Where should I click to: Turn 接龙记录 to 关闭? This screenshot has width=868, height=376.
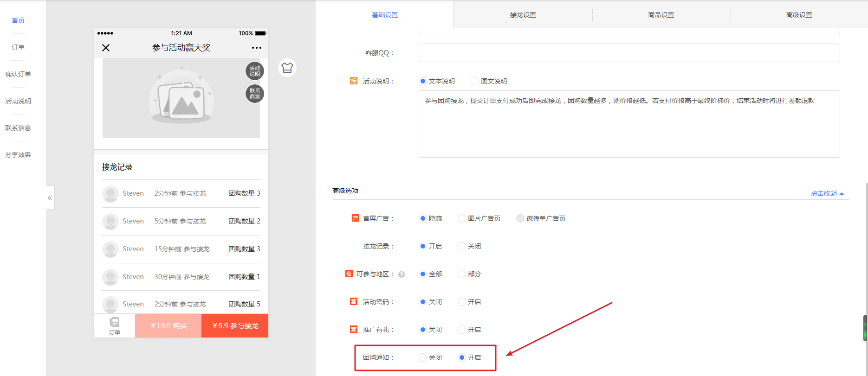(462, 246)
